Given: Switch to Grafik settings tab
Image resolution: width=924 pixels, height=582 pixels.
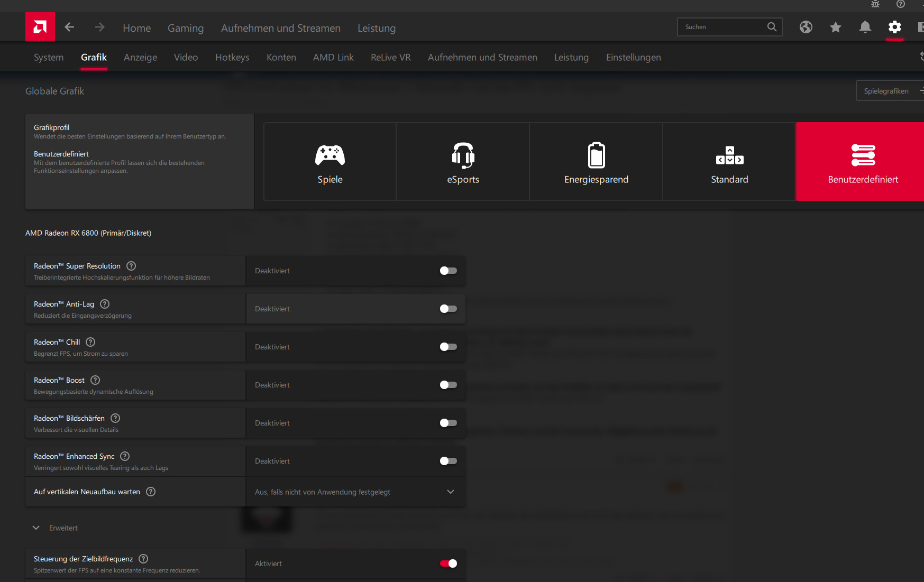Looking at the screenshot, I should point(94,57).
